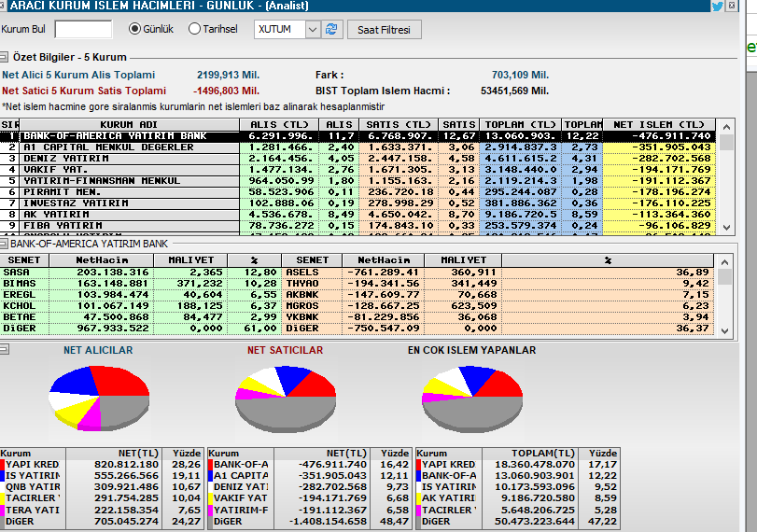The image size is (757, 532).
Task: Collapse the pie charts section expander
Action: pyautogui.click(x=4, y=349)
